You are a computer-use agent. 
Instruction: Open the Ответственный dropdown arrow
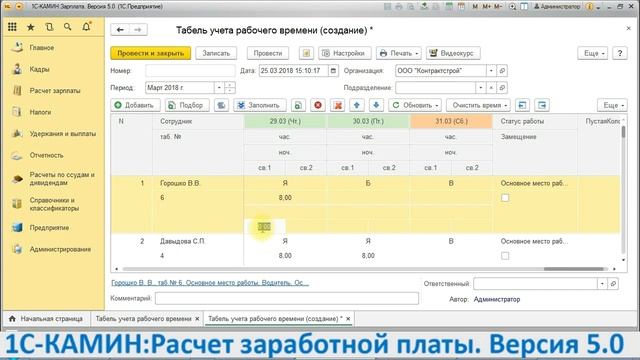602,284
